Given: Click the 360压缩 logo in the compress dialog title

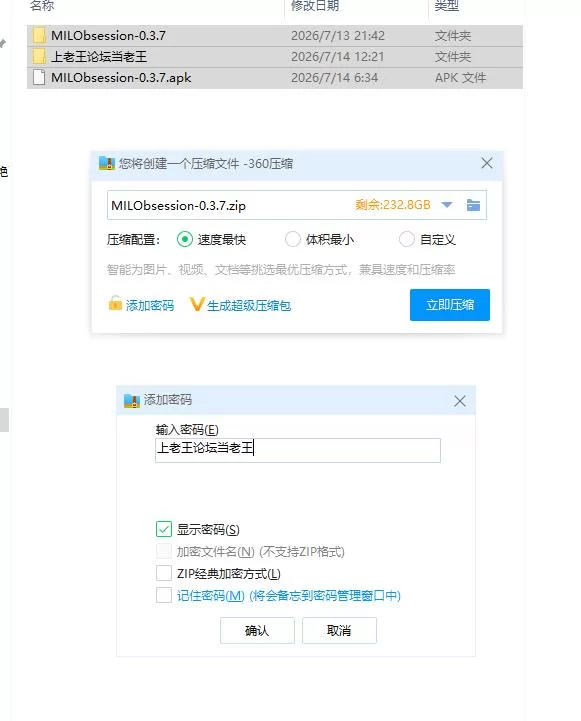Looking at the screenshot, I should (x=107, y=163).
